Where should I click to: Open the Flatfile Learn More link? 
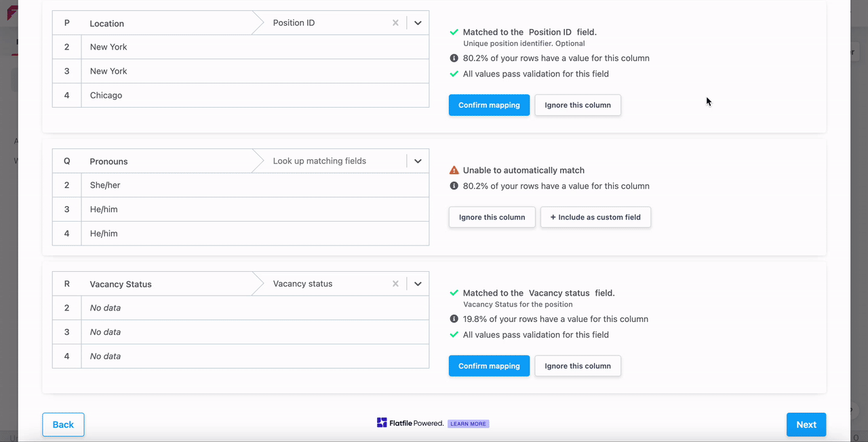tap(468, 424)
